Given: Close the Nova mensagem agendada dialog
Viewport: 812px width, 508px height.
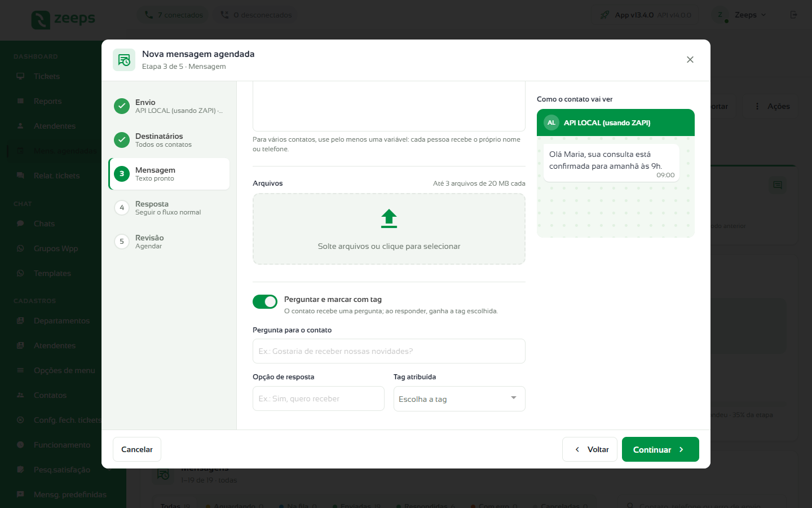Looking at the screenshot, I should (x=690, y=60).
